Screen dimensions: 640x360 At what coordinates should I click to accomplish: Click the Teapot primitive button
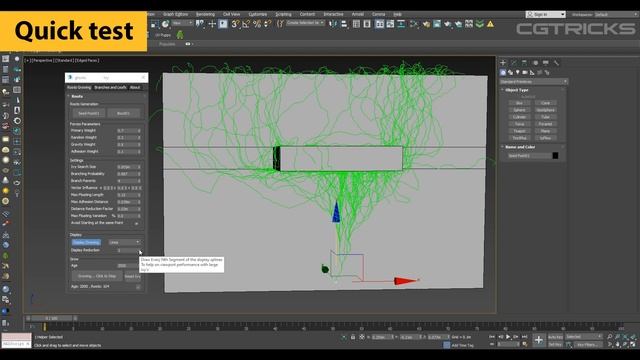coord(519,131)
